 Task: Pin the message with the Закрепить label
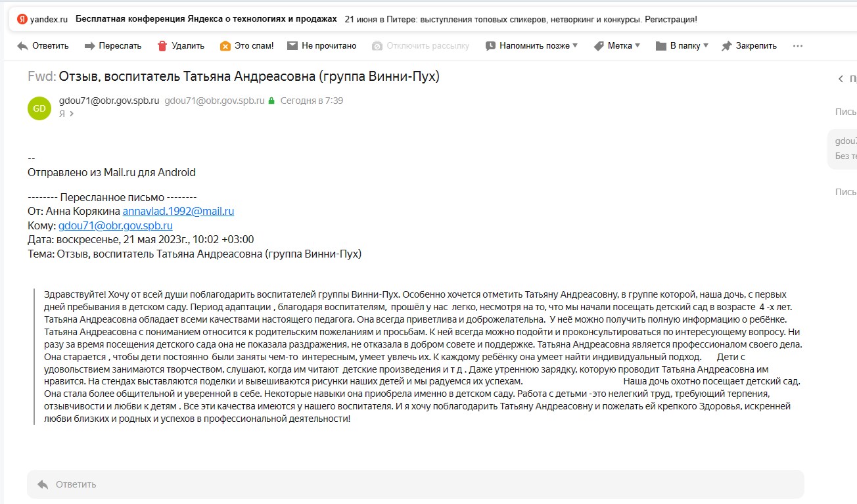(x=756, y=46)
